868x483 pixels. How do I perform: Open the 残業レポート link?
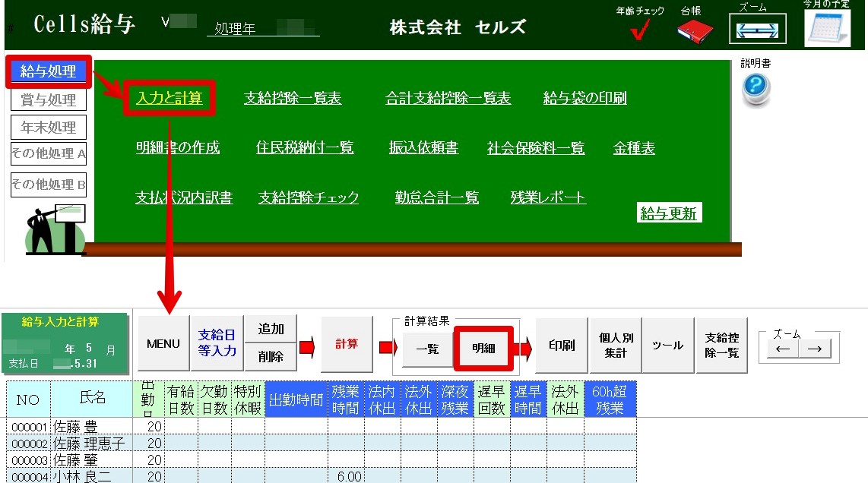(548, 197)
